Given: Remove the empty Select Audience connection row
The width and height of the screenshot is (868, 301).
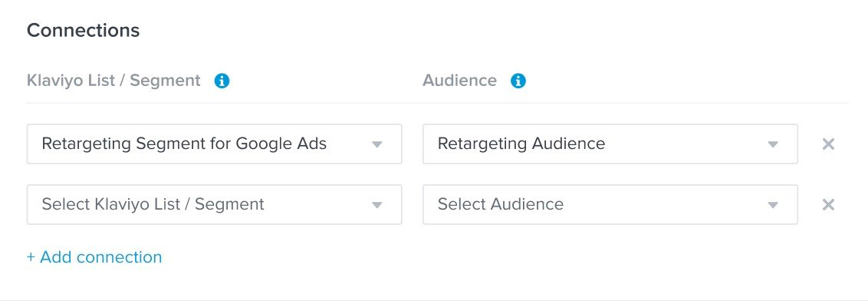Looking at the screenshot, I should click(x=828, y=204).
